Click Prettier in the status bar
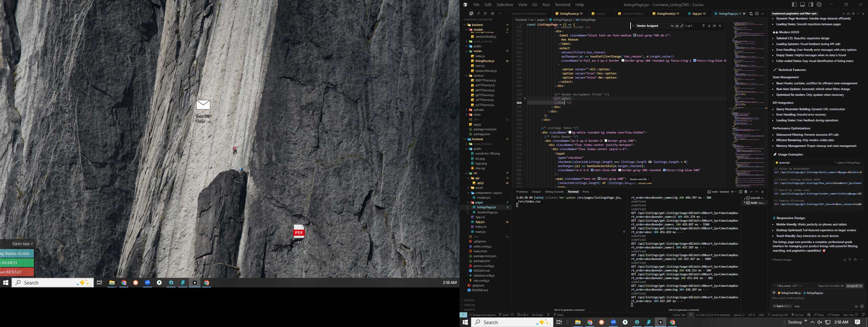The image size is (868, 327). point(834,315)
